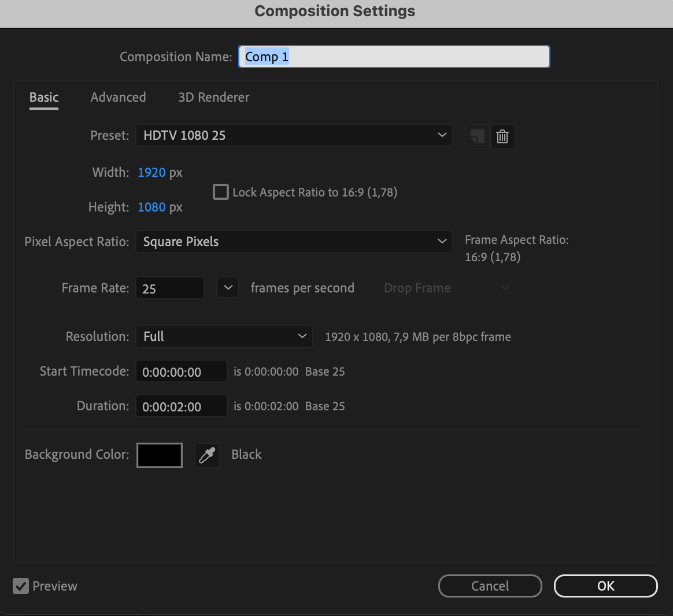Click the save preset icon

click(477, 136)
